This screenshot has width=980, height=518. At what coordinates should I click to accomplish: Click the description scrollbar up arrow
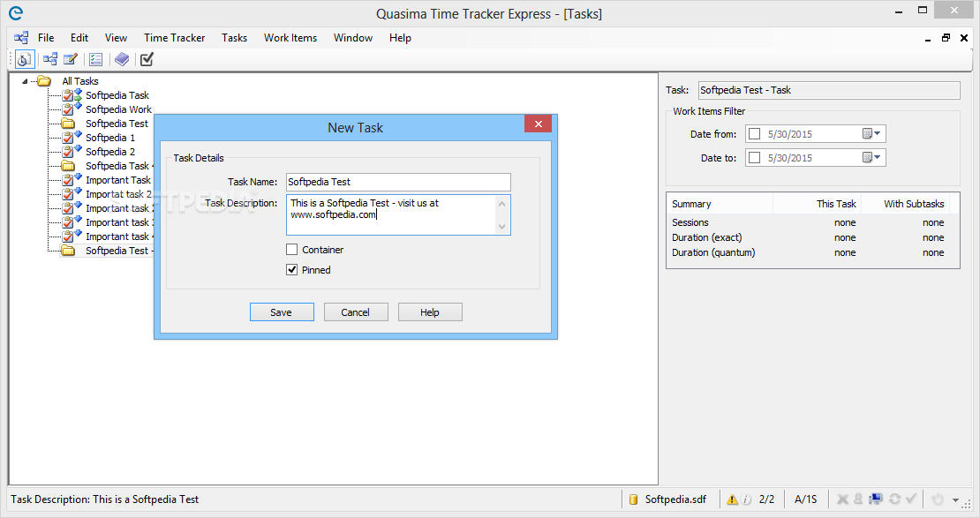tap(501, 204)
